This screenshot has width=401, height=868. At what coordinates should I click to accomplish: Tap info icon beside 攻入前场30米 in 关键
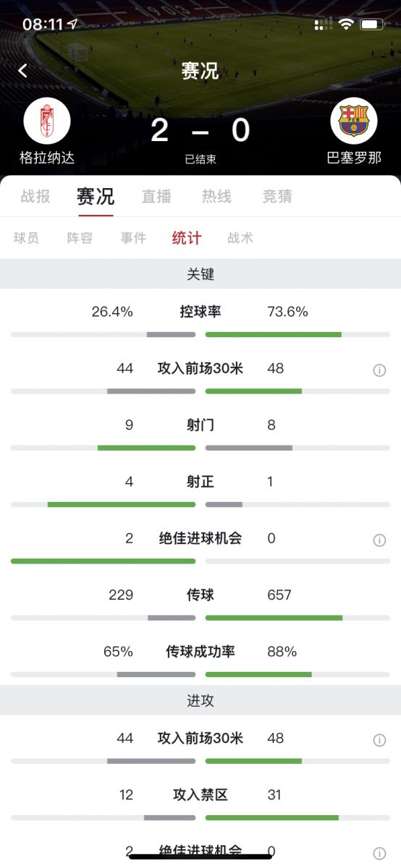[x=379, y=370]
